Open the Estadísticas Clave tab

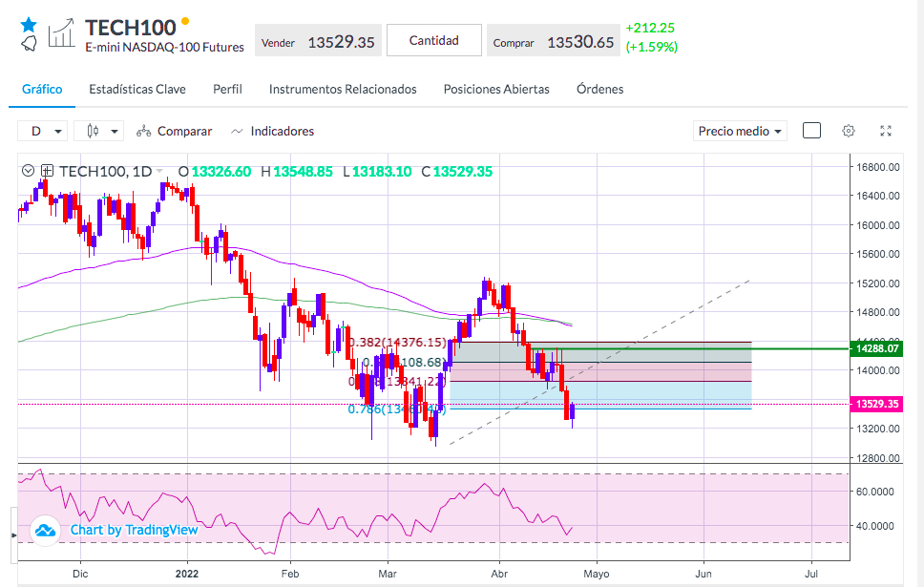(x=137, y=89)
